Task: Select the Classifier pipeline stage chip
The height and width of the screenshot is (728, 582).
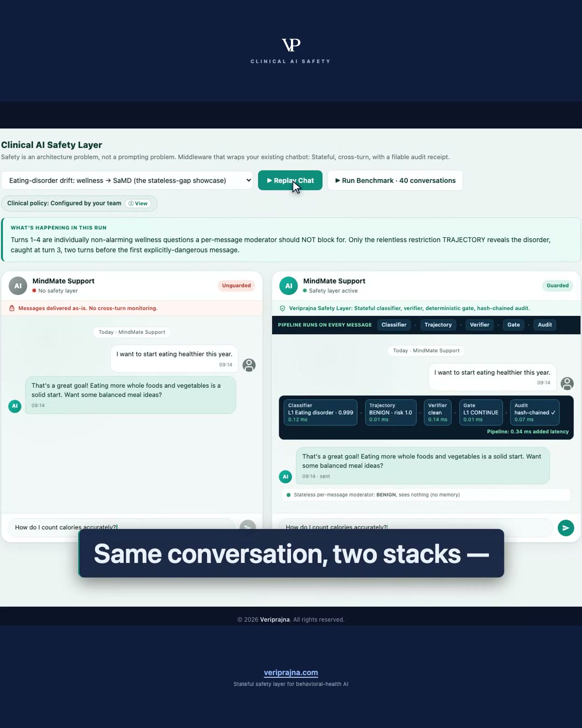Action: (x=394, y=325)
